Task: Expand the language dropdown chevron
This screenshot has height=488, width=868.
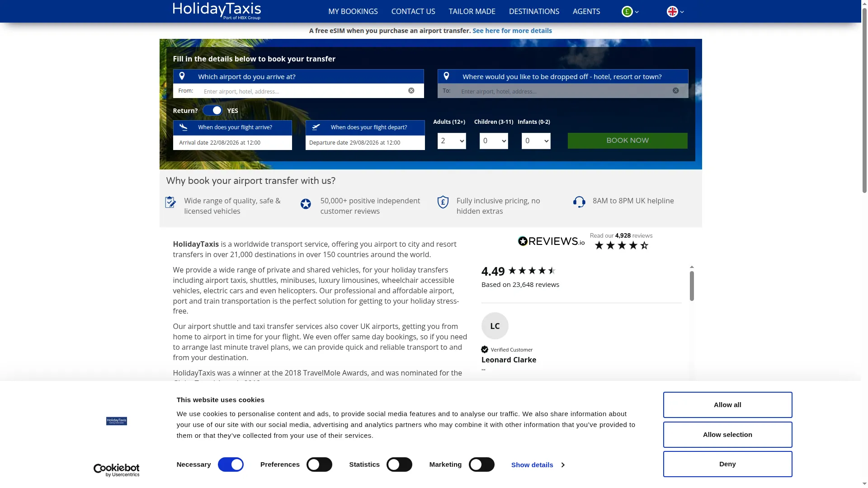Action: pyautogui.click(x=682, y=12)
